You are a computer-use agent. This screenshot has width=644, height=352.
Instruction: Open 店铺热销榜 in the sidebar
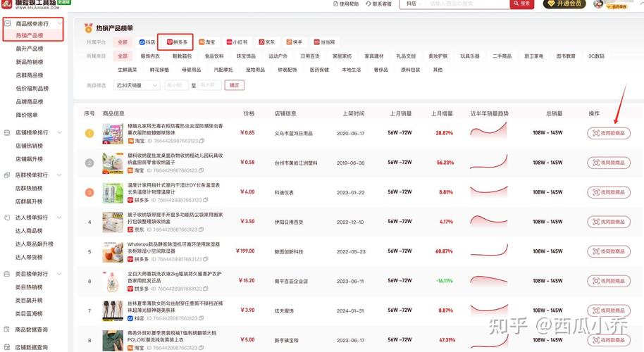click(x=29, y=146)
